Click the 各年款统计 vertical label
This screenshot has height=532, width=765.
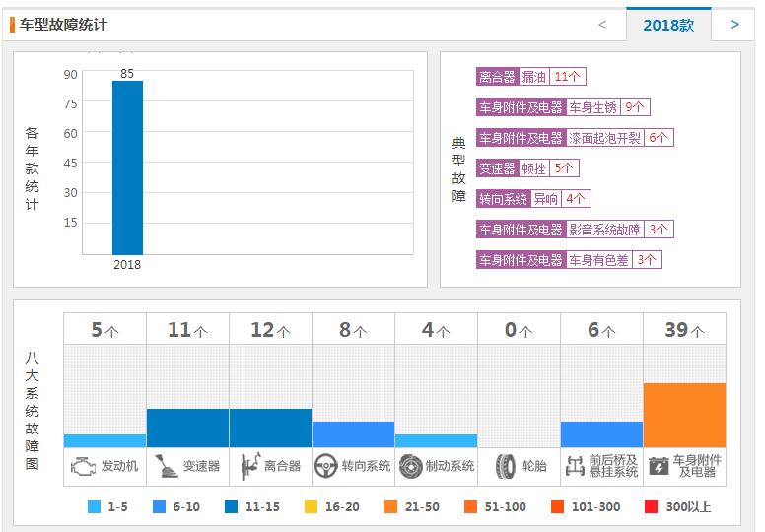[x=32, y=168]
